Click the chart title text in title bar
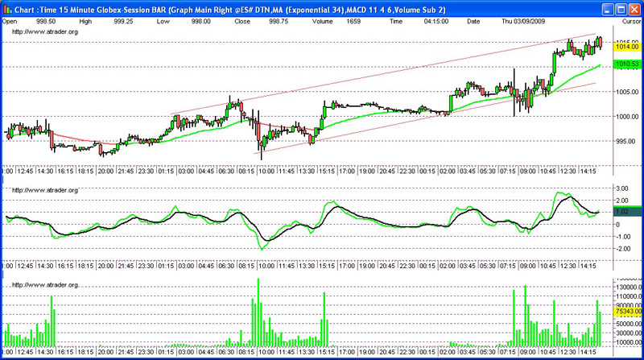Image resolution: width=644 pixels, height=360 pixels. tap(230, 10)
